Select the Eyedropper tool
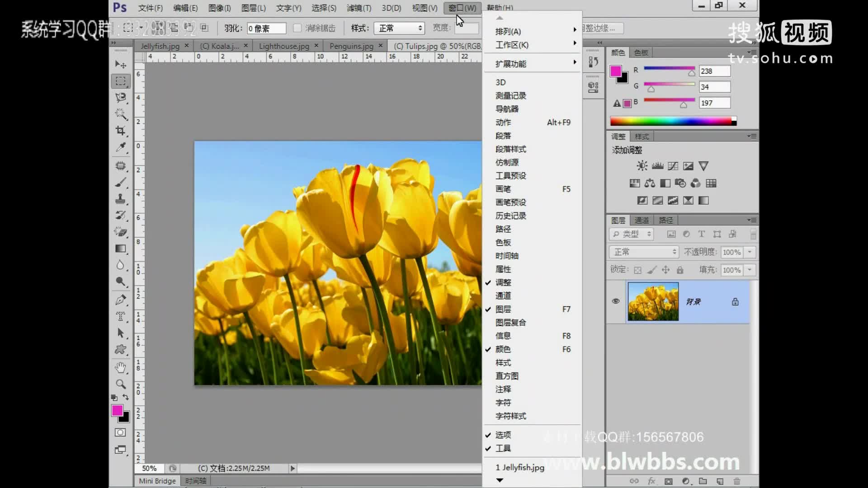The image size is (868, 488). point(120,147)
